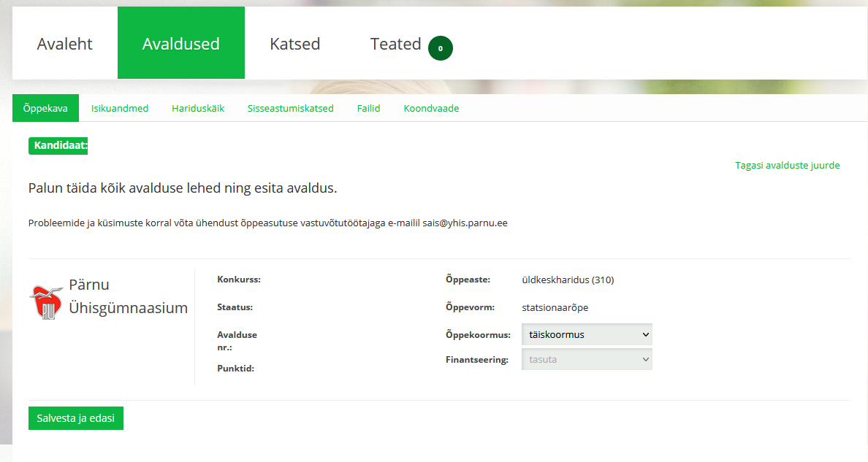This screenshot has width=868, height=462.
Task: Go to the Avaleht main tab
Action: 65,44
